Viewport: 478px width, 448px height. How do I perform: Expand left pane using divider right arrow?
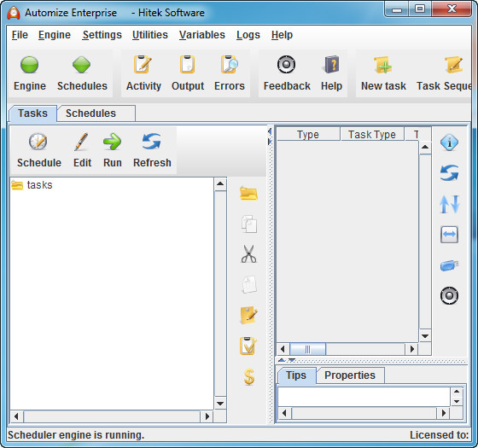(270, 142)
